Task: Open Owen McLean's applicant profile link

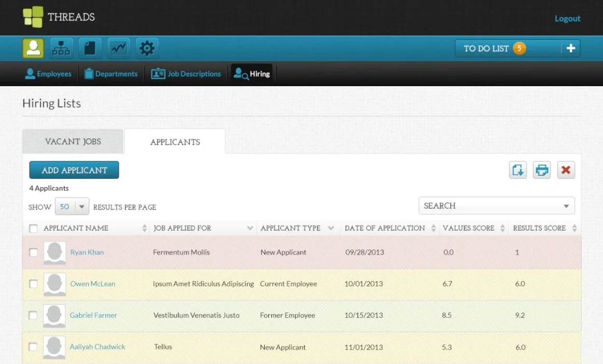Action: click(x=93, y=284)
